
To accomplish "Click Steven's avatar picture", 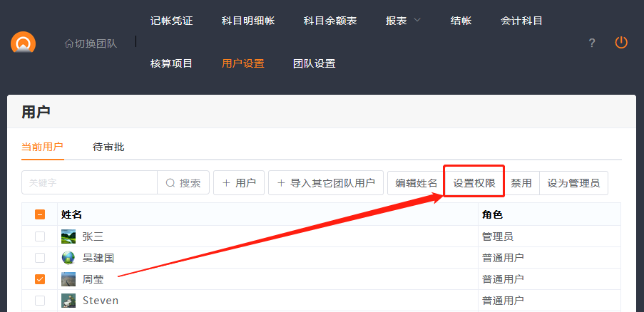I will pos(68,301).
